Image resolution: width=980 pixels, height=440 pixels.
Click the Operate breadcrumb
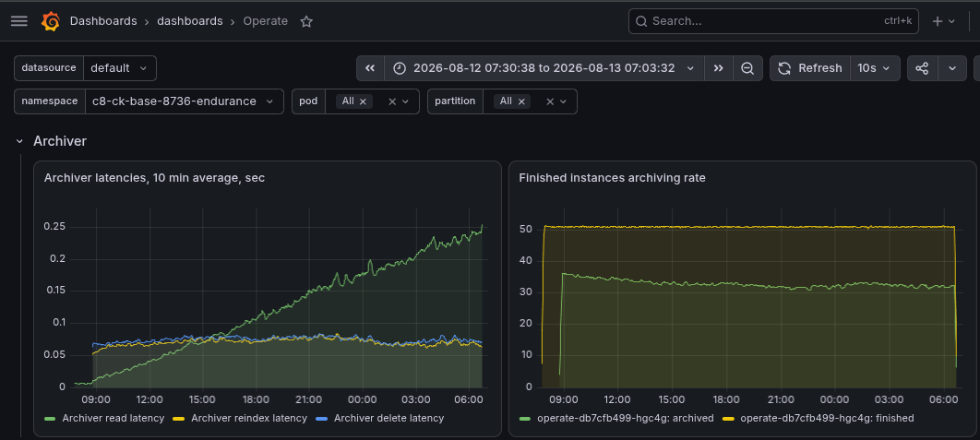(266, 21)
